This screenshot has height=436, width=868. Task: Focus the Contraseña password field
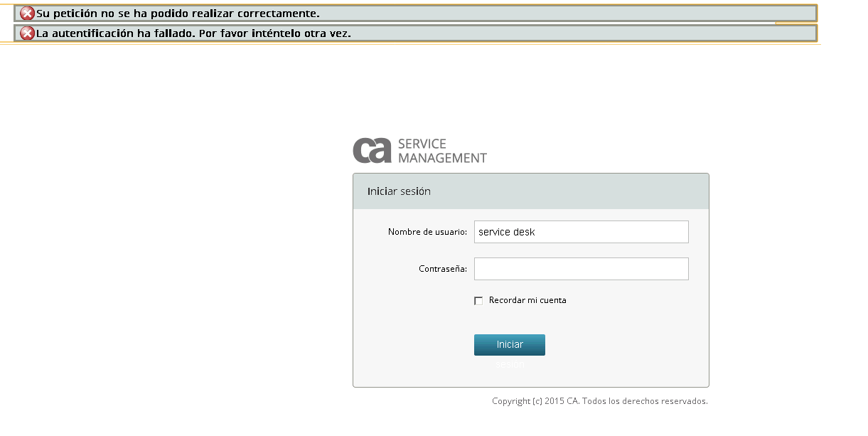[x=581, y=268]
